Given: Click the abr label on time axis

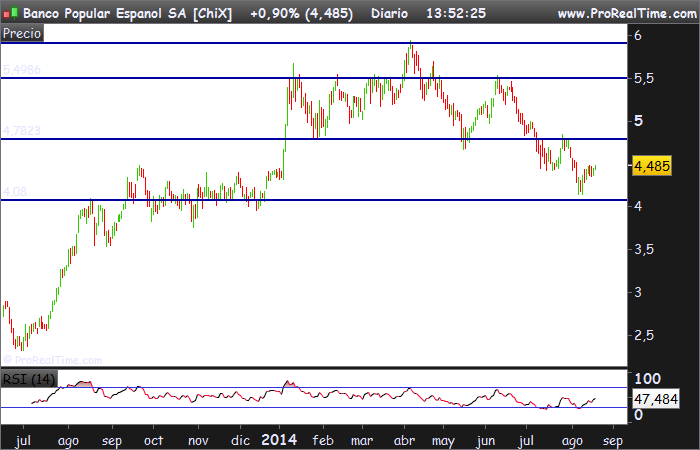Looking at the screenshot, I should (x=404, y=440).
